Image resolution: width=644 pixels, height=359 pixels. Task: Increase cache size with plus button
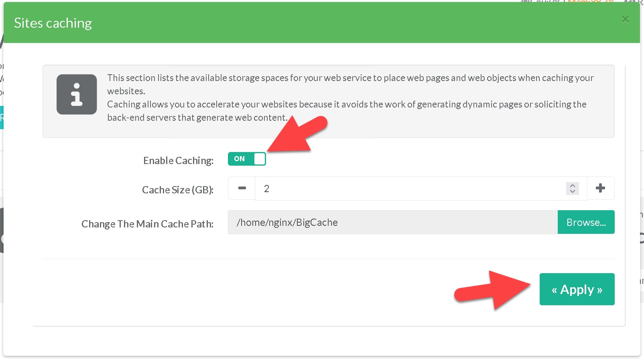[x=600, y=188]
